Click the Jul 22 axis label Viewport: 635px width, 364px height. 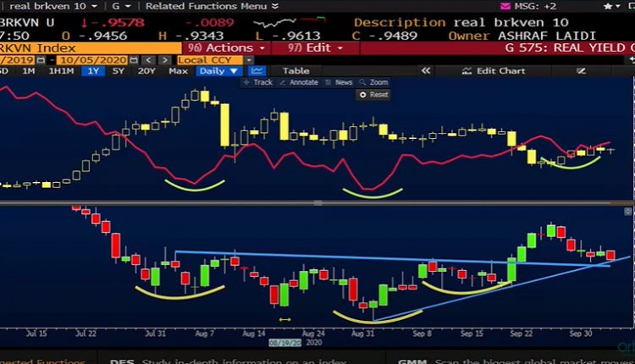click(x=86, y=334)
